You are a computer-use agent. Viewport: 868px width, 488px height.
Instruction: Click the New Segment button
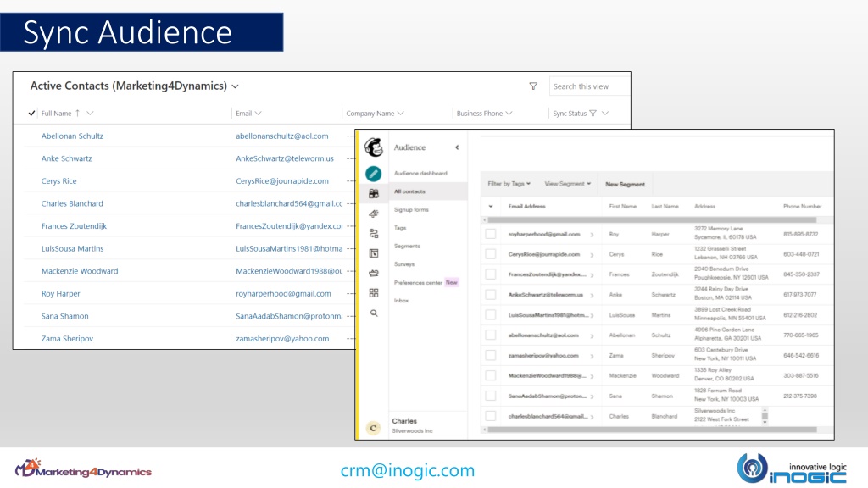(x=625, y=184)
